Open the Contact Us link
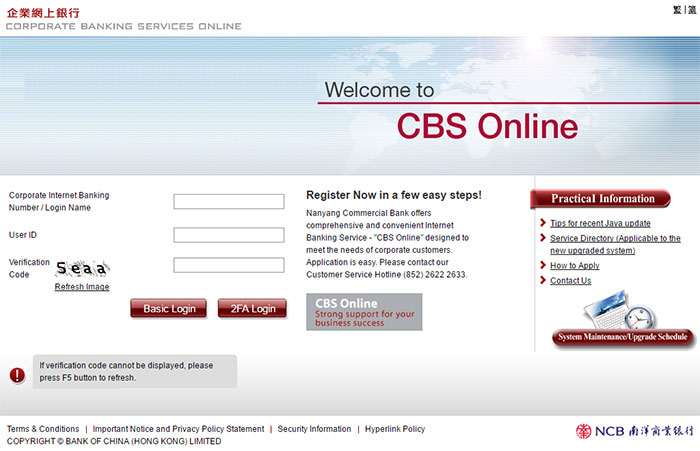Screen dimensions: 700x451 click(x=571, y=280)
